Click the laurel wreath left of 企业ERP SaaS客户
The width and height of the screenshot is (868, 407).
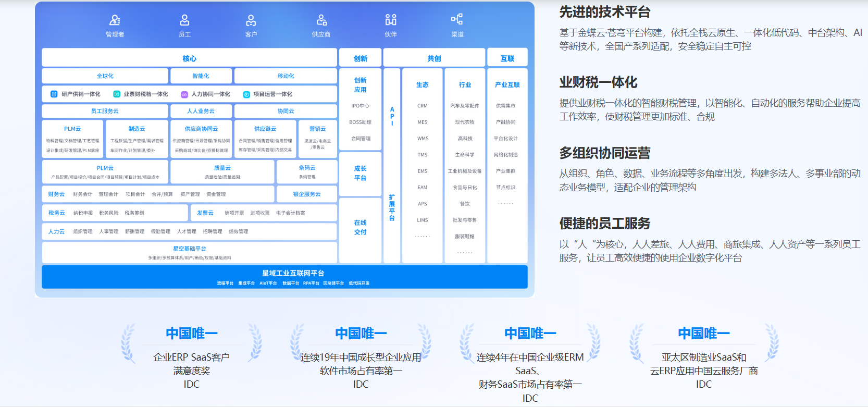coord(128,343)
